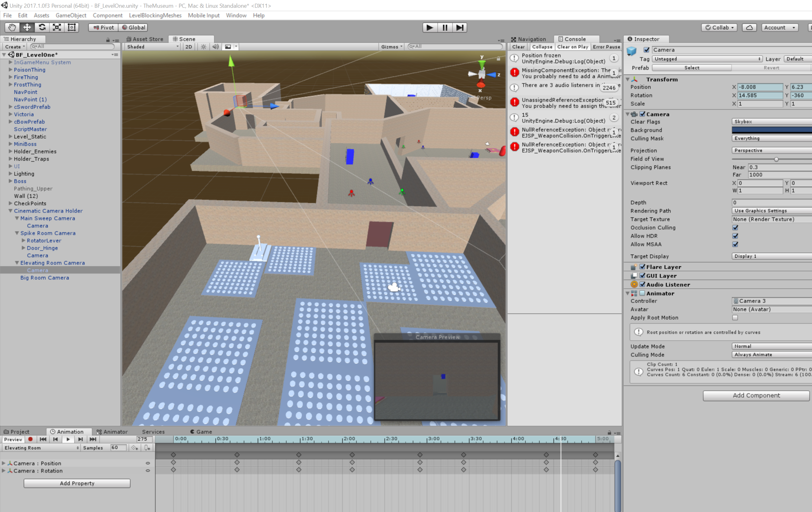Uncheck the Occlusion Culling checkbox

(x=735, y=228)
